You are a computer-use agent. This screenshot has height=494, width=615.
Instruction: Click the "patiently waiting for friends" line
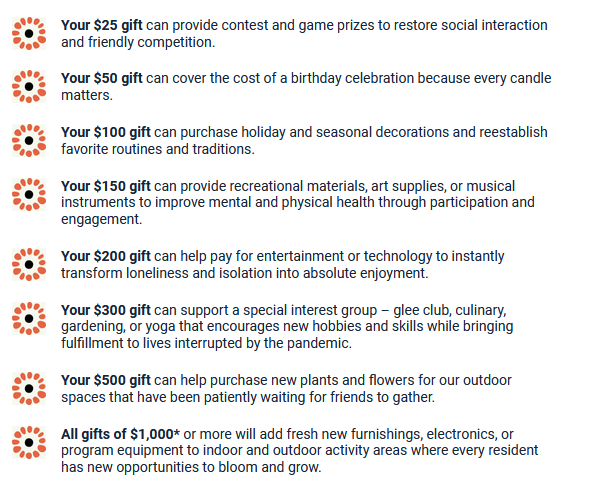click(248, 397)
